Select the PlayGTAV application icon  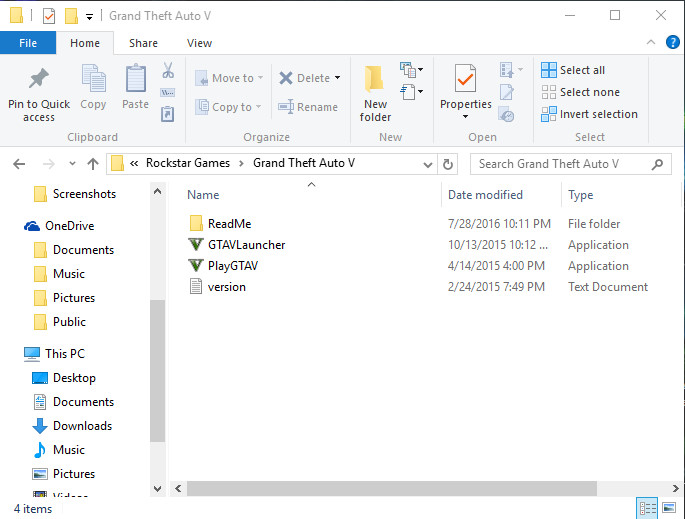[x=196, y=265]
